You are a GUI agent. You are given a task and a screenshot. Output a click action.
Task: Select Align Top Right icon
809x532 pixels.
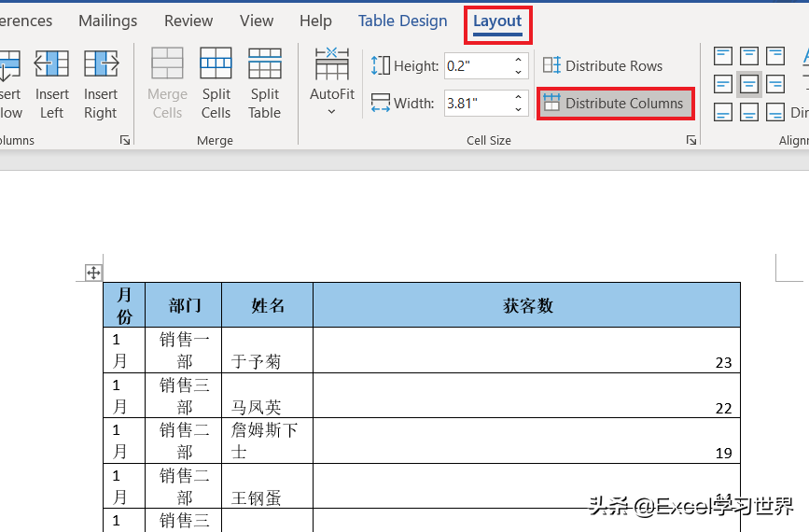coord(775,56)
